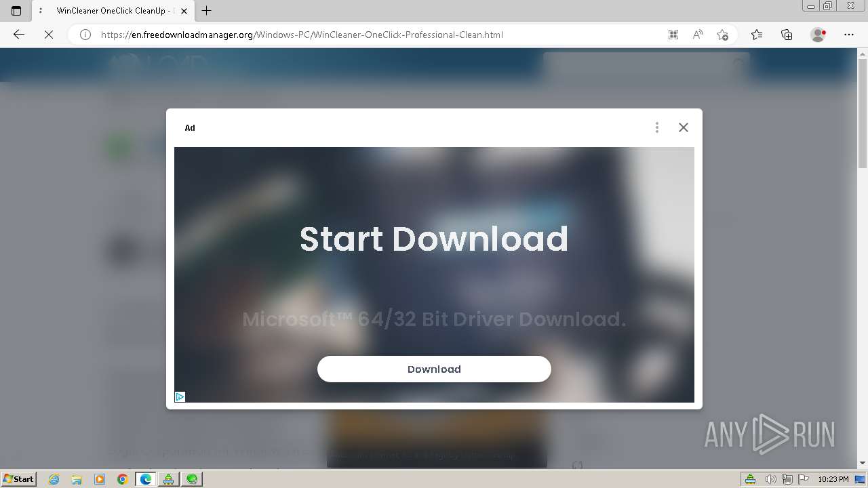Open Edge Settings and more menu
This screenshot has height=488, width=868.
849,35
